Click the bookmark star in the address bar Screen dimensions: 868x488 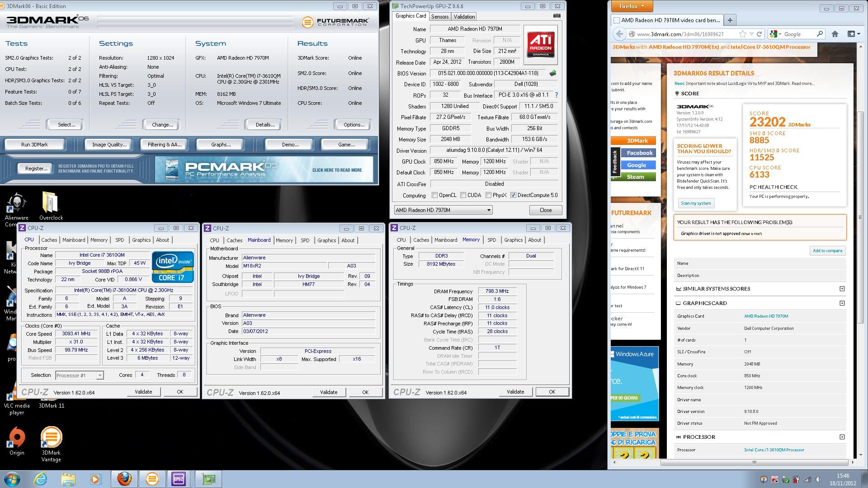(742, 34)
